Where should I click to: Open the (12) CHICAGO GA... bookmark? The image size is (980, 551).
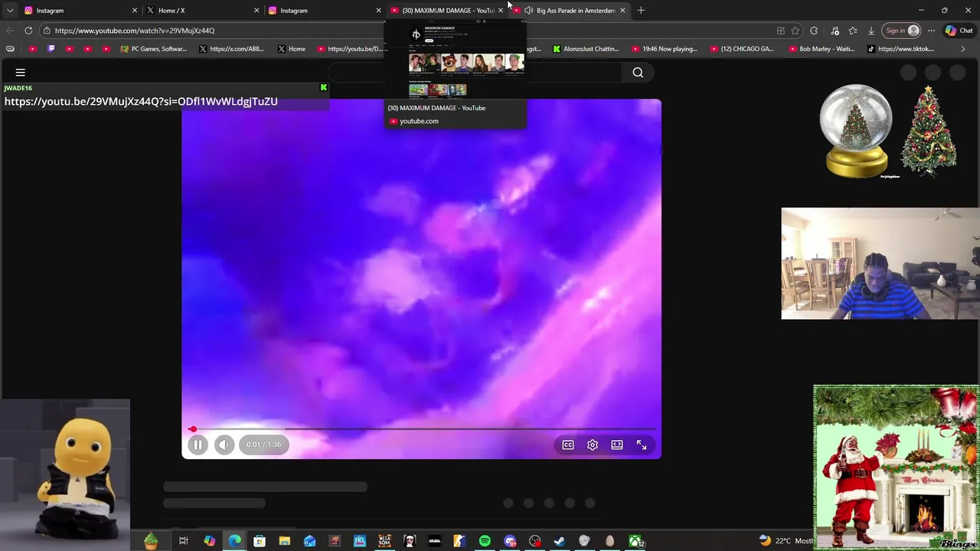point(742,49)
